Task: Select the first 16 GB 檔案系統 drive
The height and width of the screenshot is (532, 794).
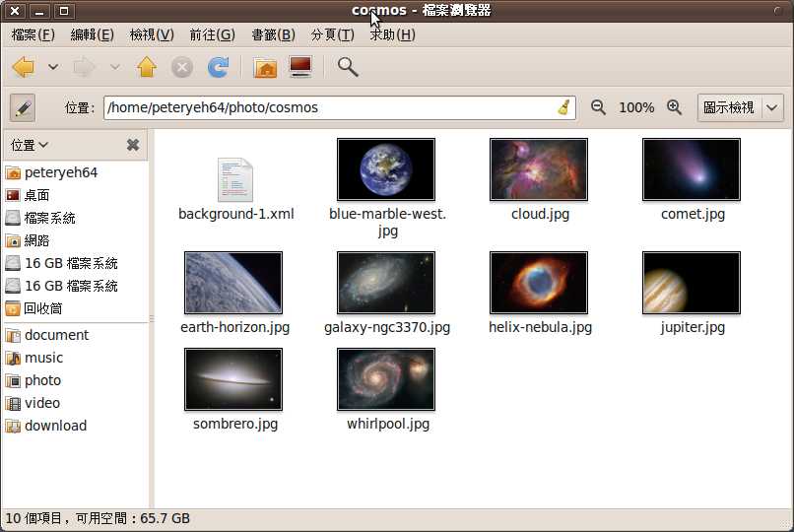Action: pyautogui.click(x=75, y=263)
